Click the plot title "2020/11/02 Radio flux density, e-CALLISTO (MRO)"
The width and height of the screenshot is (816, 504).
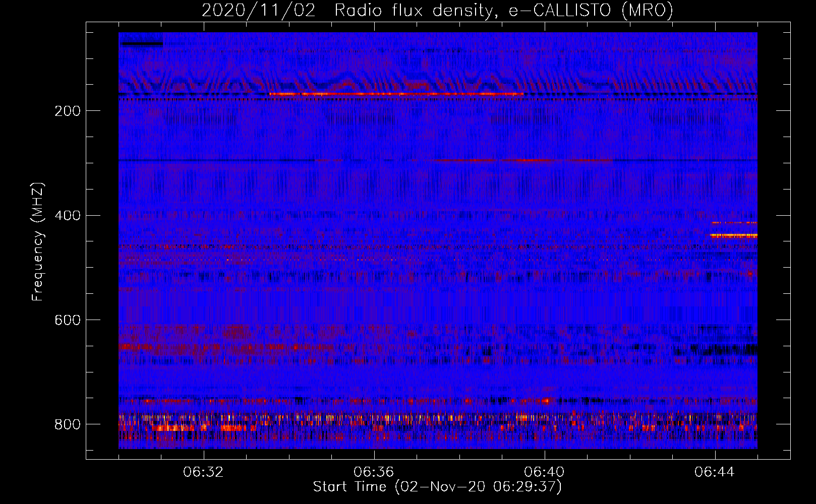coord(437,10)
